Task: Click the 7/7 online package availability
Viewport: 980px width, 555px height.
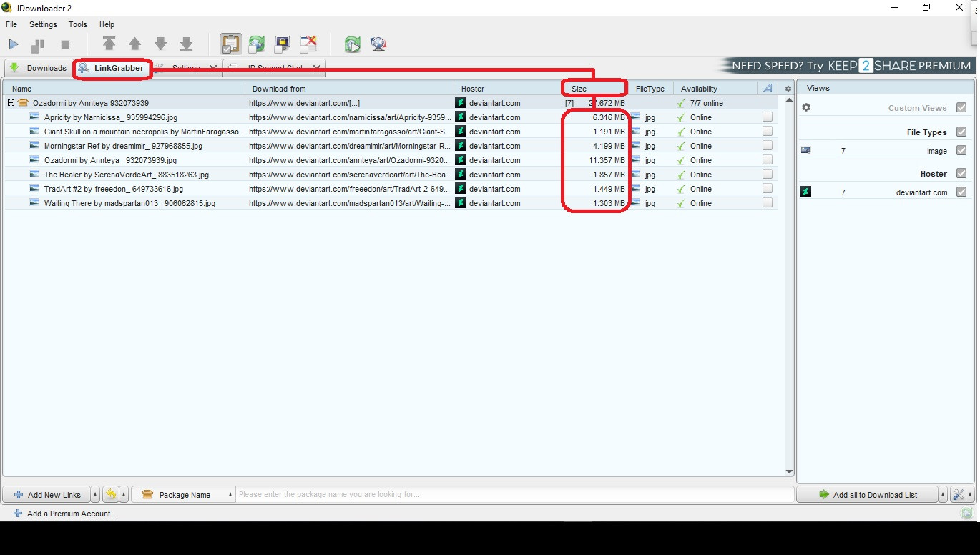Action: (706, 103)
